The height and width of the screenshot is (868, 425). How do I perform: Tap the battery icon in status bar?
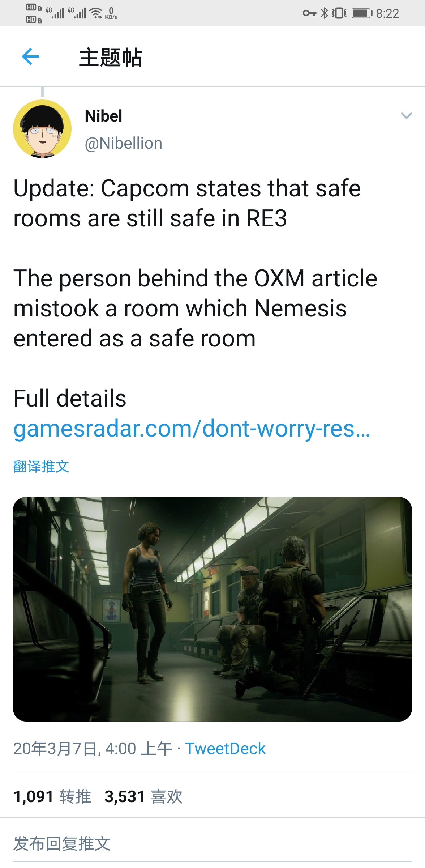click(362, 13)
